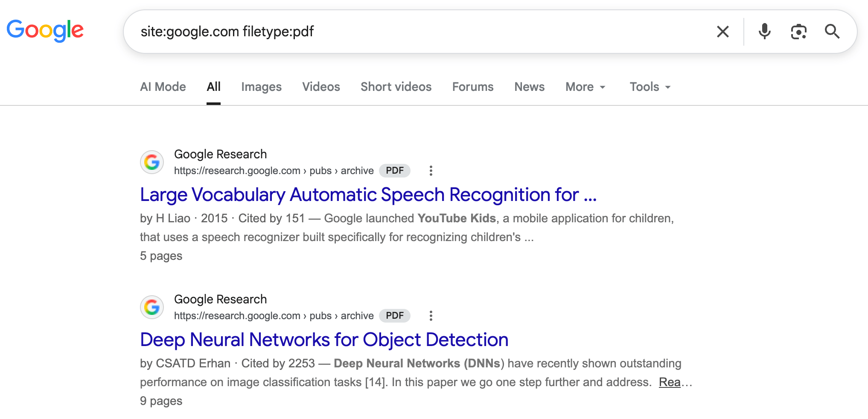Click 'Cited by 2253' text
The image size is (868, 419).
(278, 363)
